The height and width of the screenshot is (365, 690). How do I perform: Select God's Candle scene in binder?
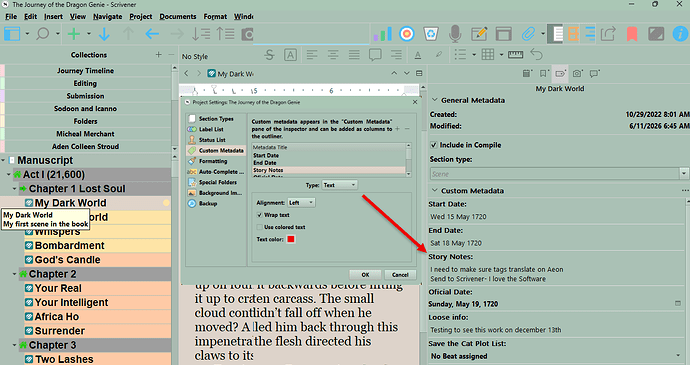67,260
